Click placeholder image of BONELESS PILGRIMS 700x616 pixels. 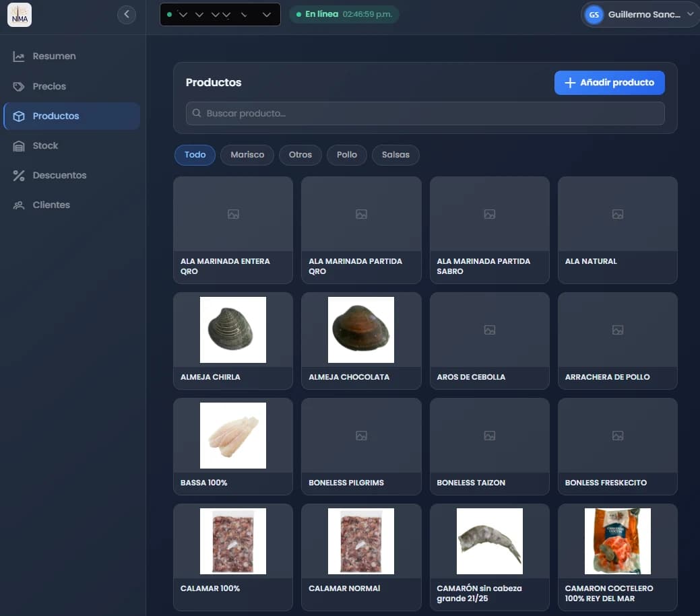(x=361, y=436)
